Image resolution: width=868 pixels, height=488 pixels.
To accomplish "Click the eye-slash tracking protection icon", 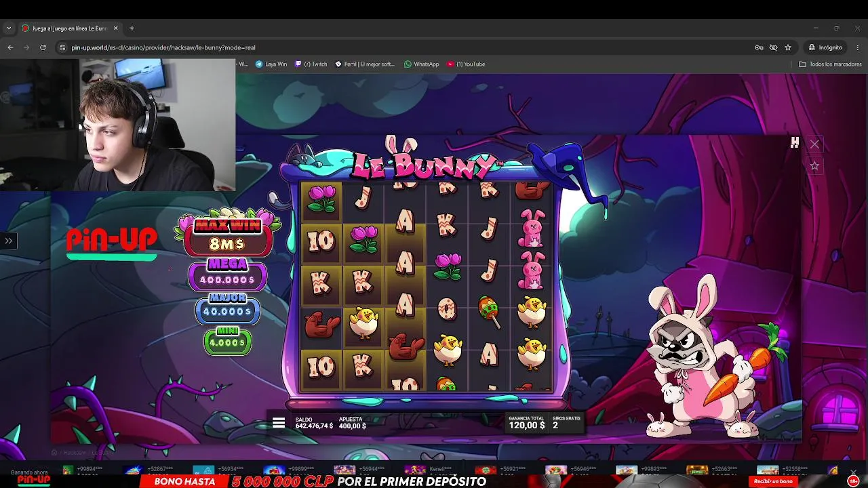I will coord(773,47).
